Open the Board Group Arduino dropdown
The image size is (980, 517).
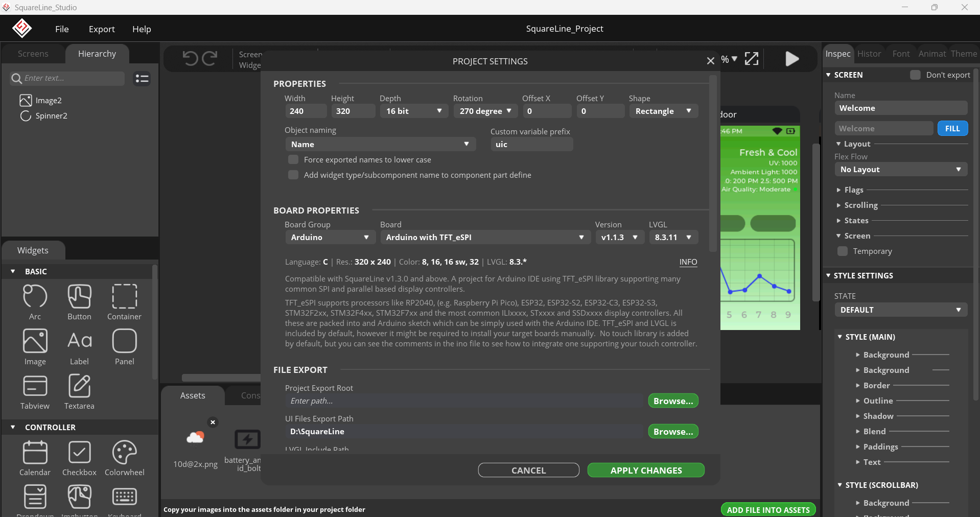[x=330, y=237]
